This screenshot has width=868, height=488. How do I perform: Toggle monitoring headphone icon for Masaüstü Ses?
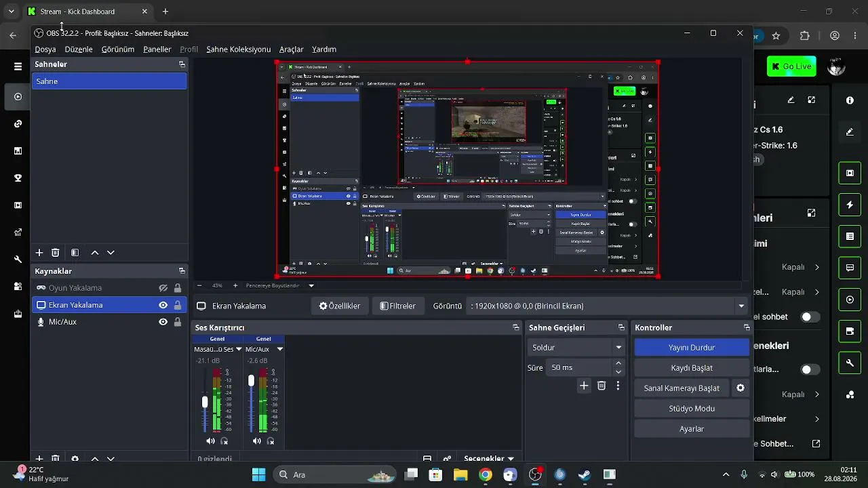[224, 441]
